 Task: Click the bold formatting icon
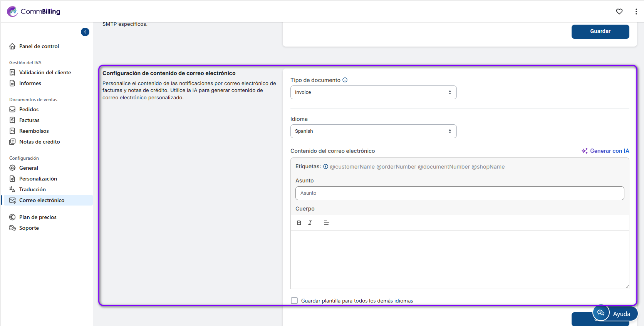299,223
